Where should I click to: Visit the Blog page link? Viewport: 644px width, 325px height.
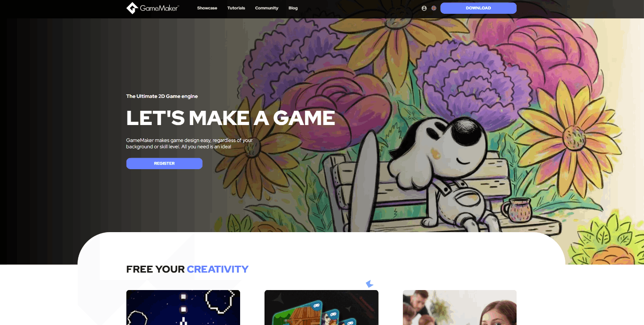pos(293,8)
